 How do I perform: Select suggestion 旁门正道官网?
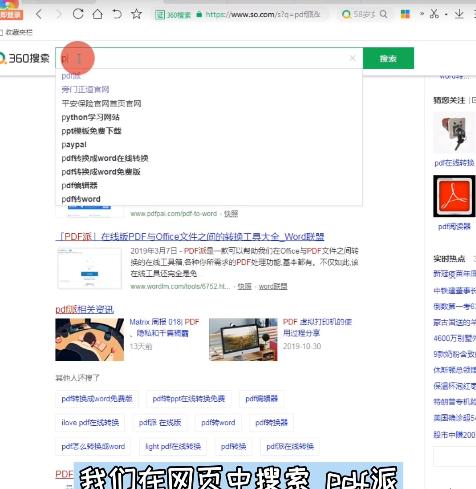[x=85, y=89]
